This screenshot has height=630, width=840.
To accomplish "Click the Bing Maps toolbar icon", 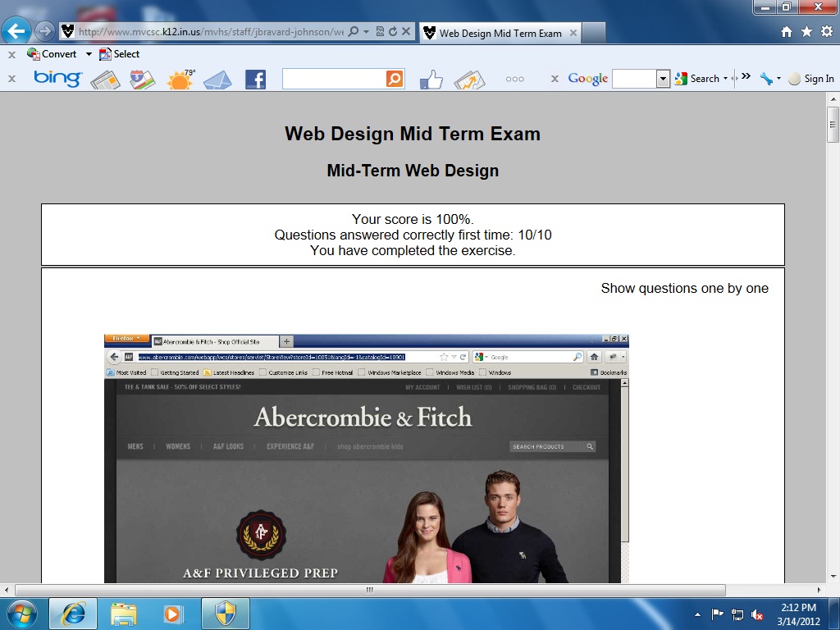I will tap(142, 80).
